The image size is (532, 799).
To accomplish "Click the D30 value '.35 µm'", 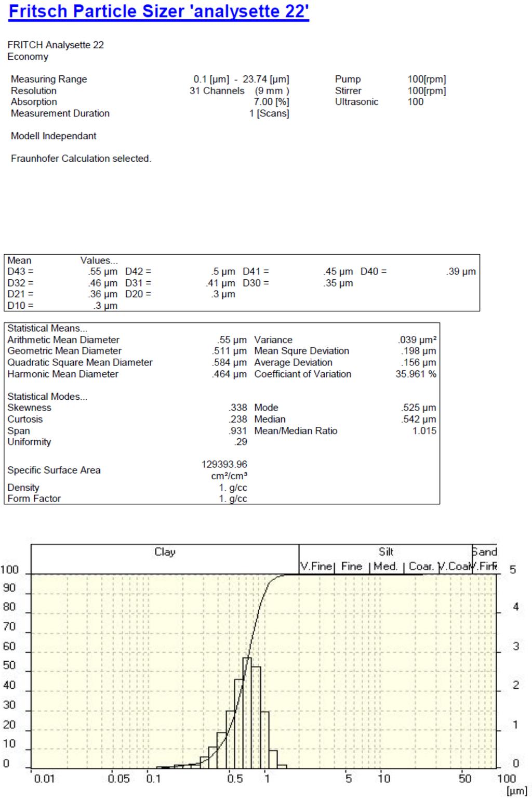I will point(338,283).
